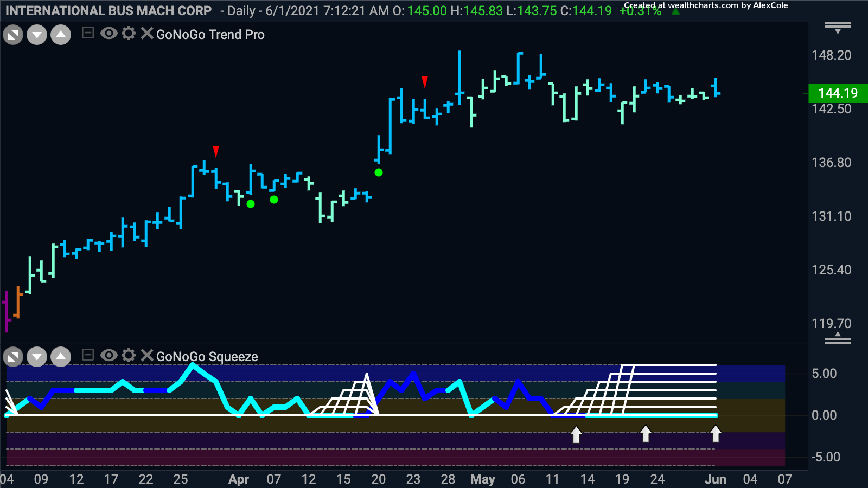
Task: Click the green dot marker near April 20
Action: pos(379,172)
